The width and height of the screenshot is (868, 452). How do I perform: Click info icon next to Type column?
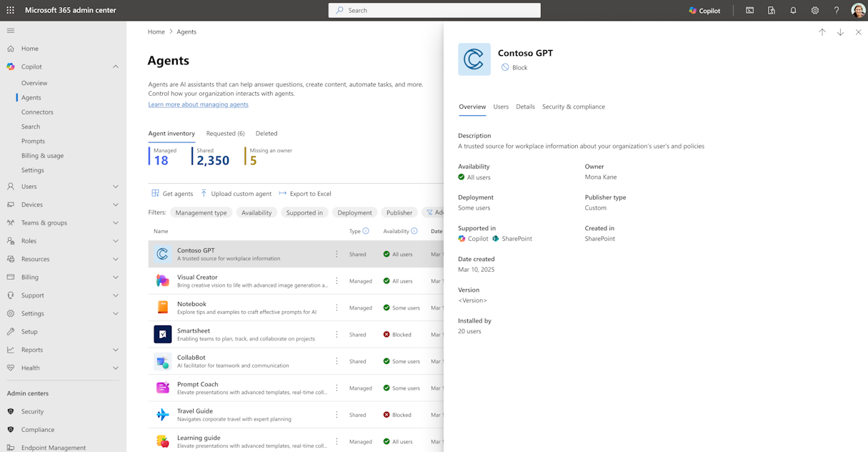(x=366, y=231)
